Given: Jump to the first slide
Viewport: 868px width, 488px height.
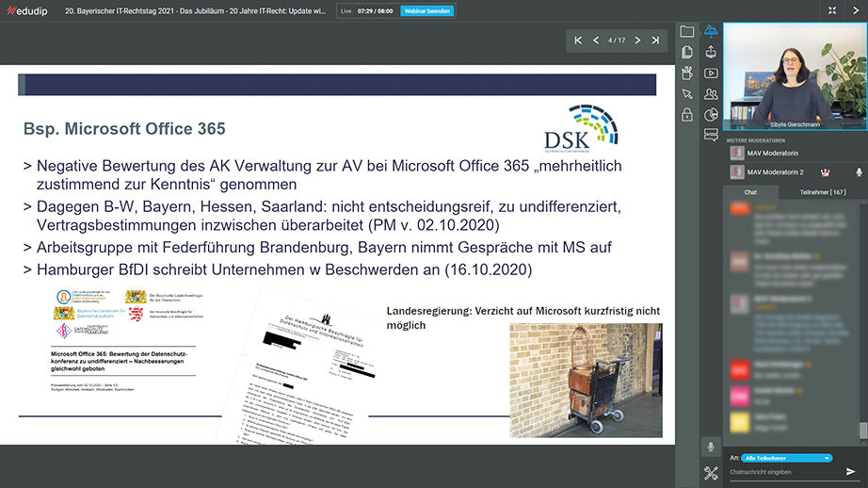Looking at the screenshot, I should point(578,41).
